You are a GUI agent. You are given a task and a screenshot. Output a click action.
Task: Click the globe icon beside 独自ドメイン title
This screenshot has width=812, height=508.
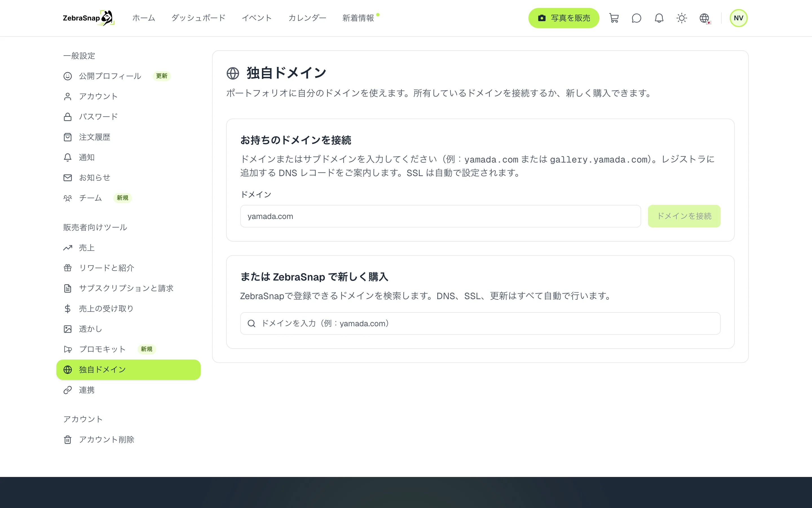(233, 73)
